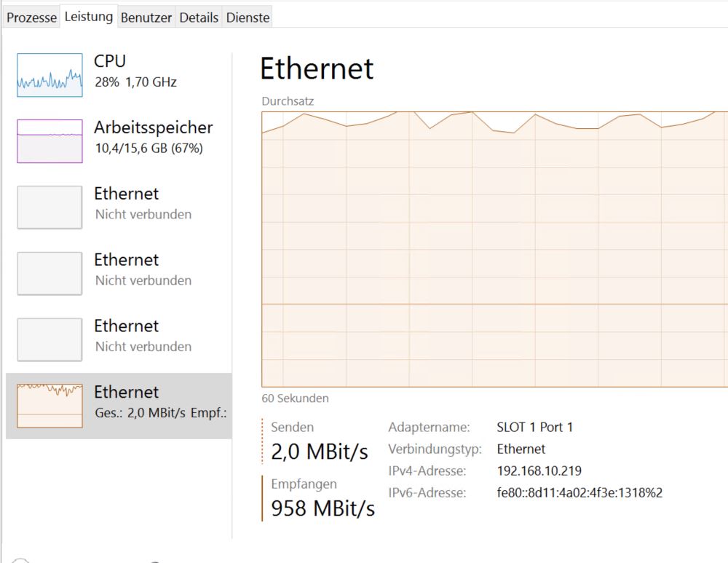
Task: Click the large Ethernet heading
Action: click(317, 68)
